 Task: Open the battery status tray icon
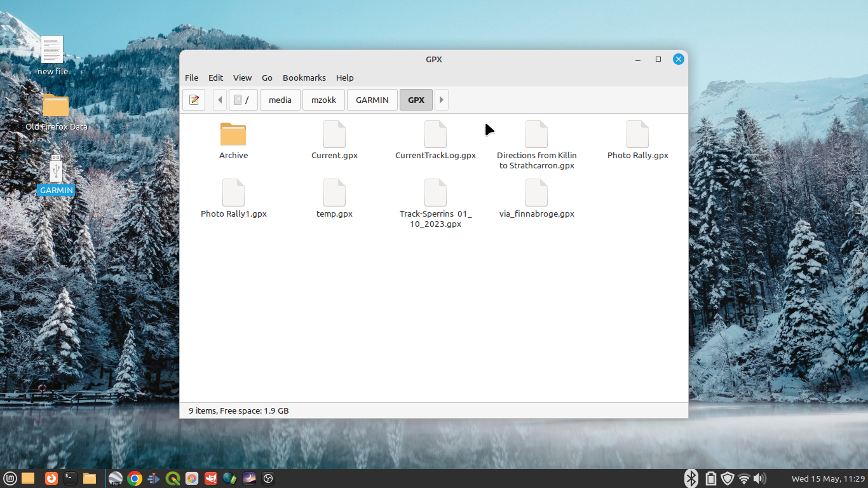click(711, 478)
